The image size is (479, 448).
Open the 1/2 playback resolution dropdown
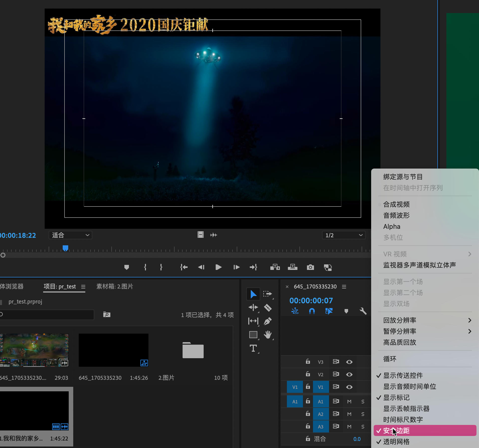click(x=344, y=235)
